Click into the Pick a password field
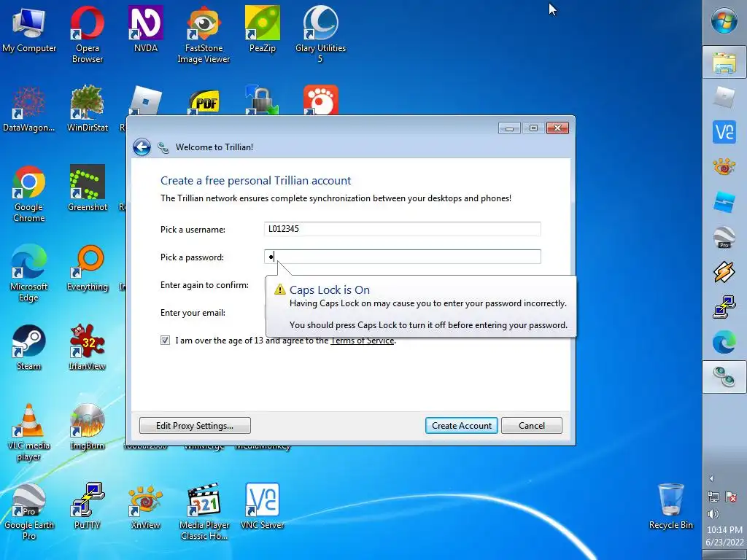 tap(403, 257)
